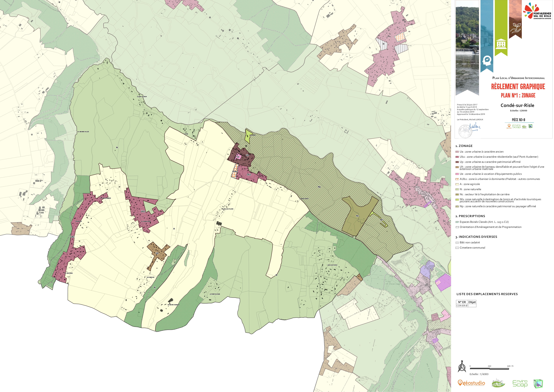
Task: Click the 'LE QUAI AU BLIN' place name
Action: click(x=142, y=97)
